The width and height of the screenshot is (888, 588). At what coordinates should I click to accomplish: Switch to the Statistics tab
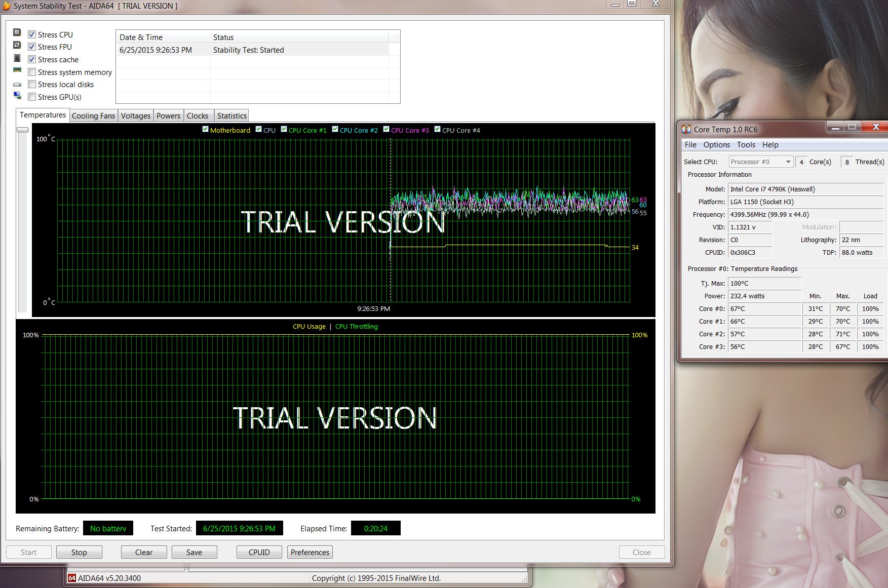click(x=232, y=116)
